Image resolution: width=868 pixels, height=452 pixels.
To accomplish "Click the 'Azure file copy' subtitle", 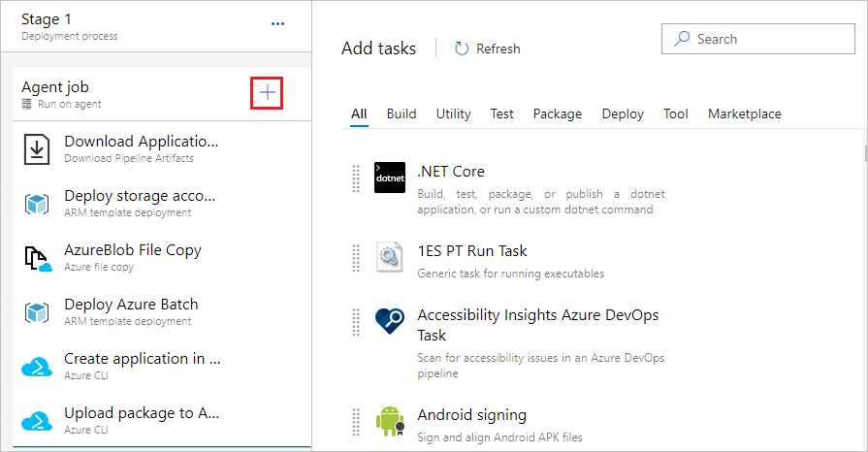I will pos(99,267).
